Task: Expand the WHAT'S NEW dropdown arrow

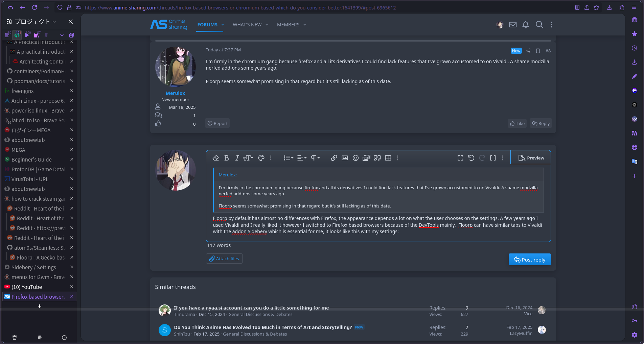Action: [x=267, y=25]
